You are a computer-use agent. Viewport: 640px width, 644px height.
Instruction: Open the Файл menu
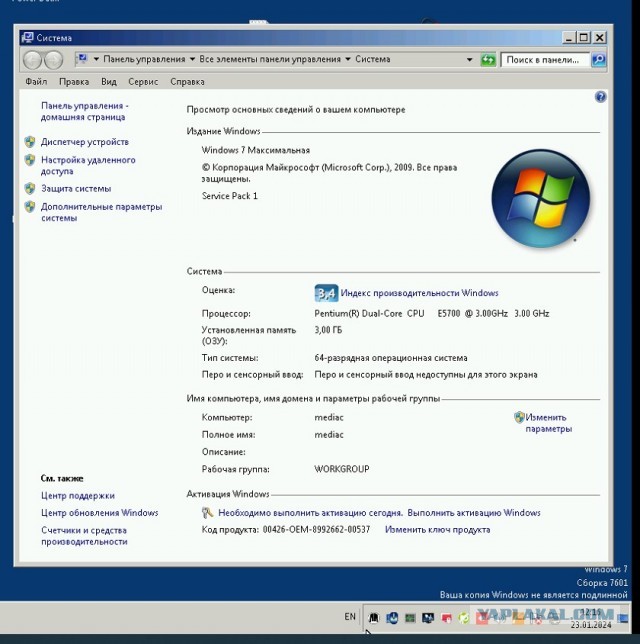(x=36, y=82)
